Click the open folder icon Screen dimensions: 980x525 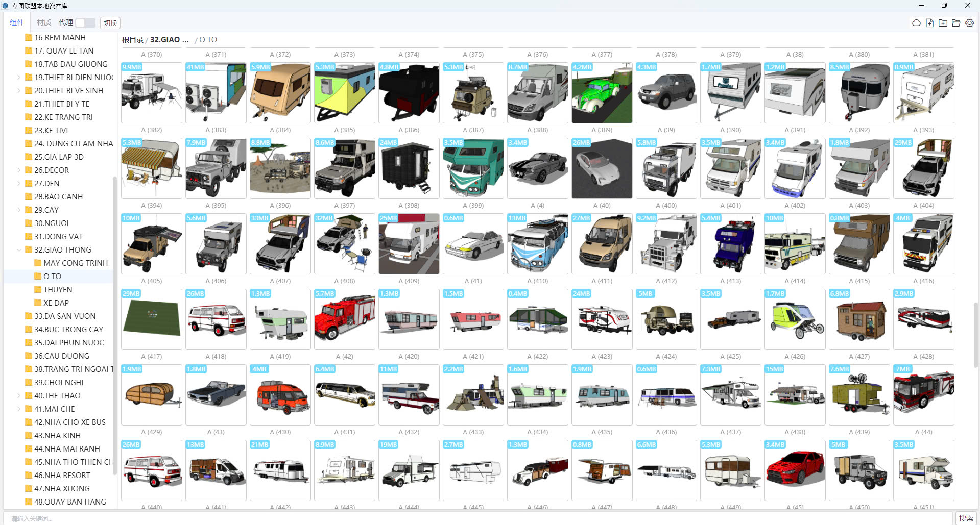(x=956, y=23)
